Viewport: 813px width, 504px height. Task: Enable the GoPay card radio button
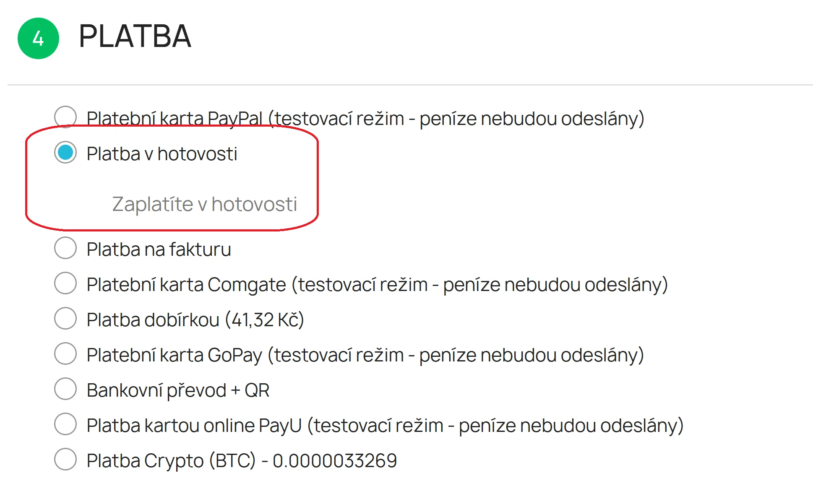point(65,353)
